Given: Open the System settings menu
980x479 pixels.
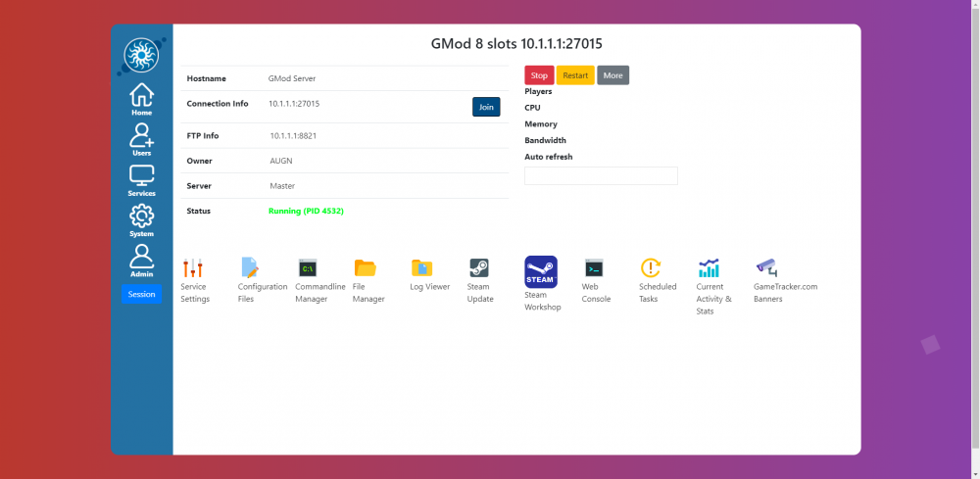Looking at the screenshot, I should point(142,220).
